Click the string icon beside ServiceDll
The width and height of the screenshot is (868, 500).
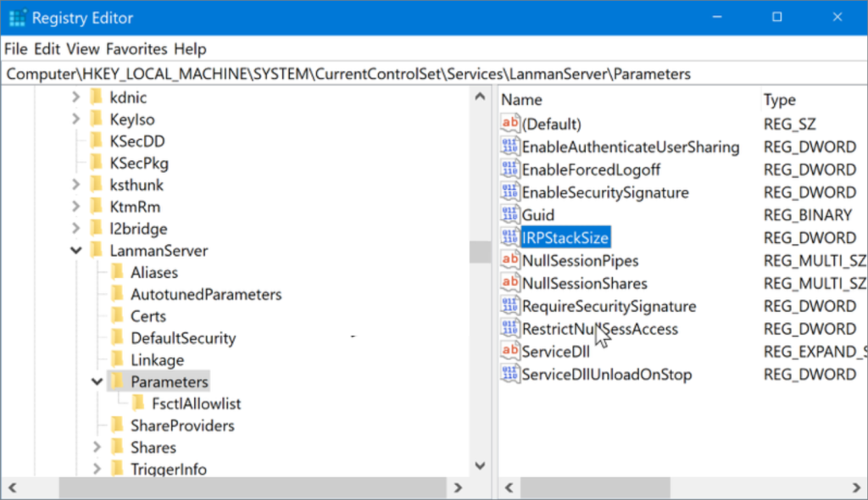(x=509, y=351)
